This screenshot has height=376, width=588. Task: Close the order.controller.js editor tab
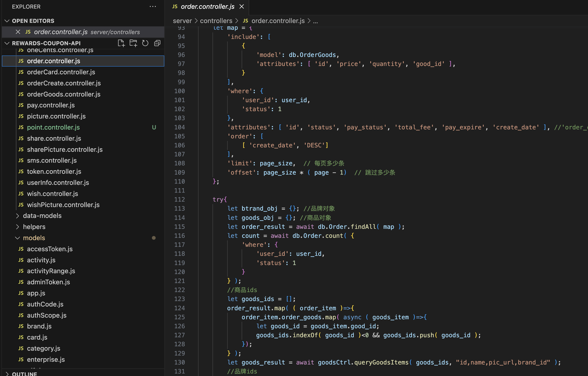pyautogui.click(x=242, y=6)
